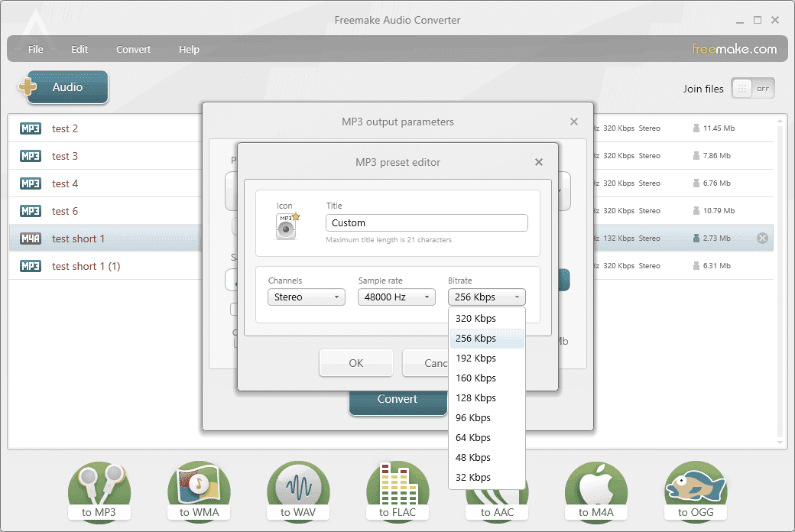Open the Channels dropdown showing Stereo
This screenshot has height=532, width=795.
[307, 297]
